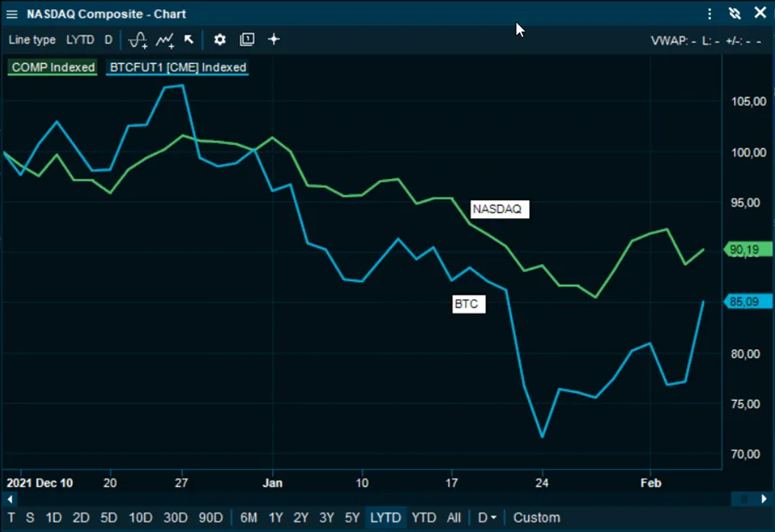This screenshot has height=532, width=775.
Task: Select the COMP Indexed legend tag
Action: click(52, 67)
